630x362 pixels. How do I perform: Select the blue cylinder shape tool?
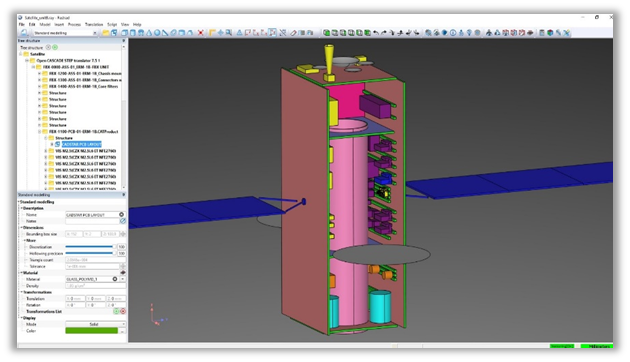pos(133,33)
